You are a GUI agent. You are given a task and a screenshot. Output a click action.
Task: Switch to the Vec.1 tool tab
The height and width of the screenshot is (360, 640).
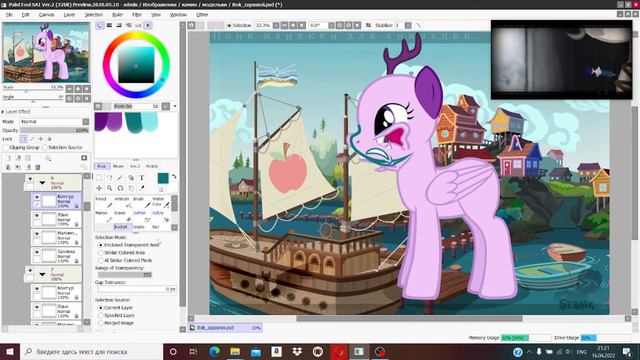coord(135,166)
